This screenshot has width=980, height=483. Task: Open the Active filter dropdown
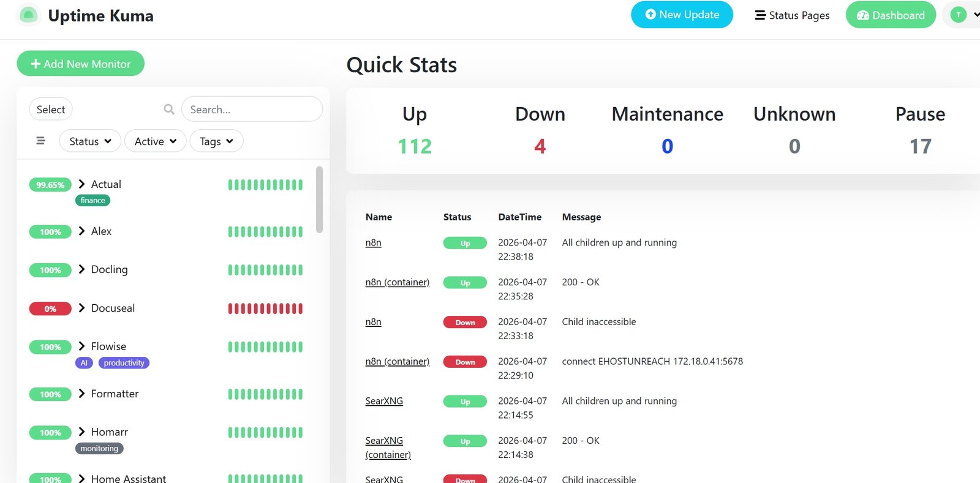coord(156,141)
